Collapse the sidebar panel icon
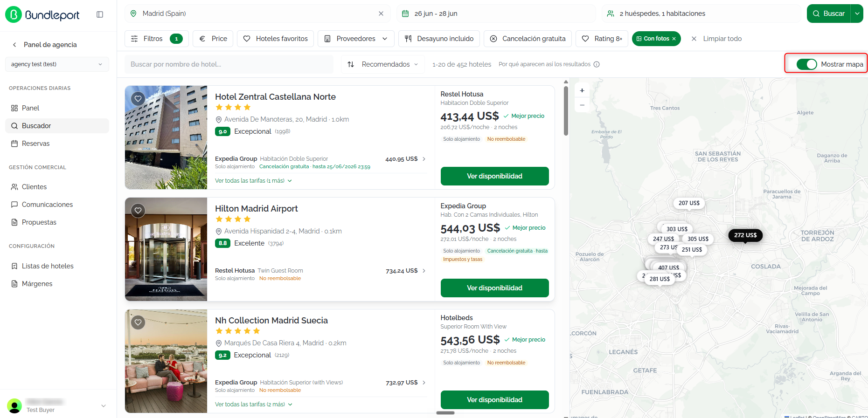868x418 pixels. click(100, 14)
